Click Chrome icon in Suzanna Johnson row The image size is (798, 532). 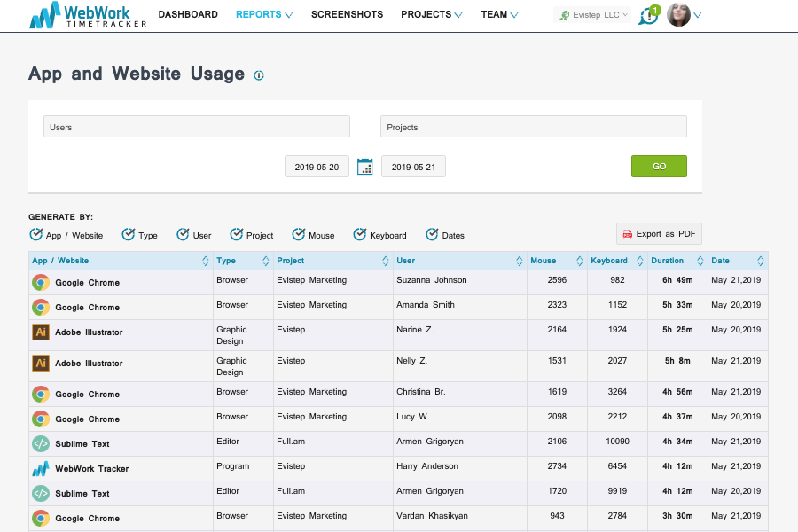tap(41, 283)
